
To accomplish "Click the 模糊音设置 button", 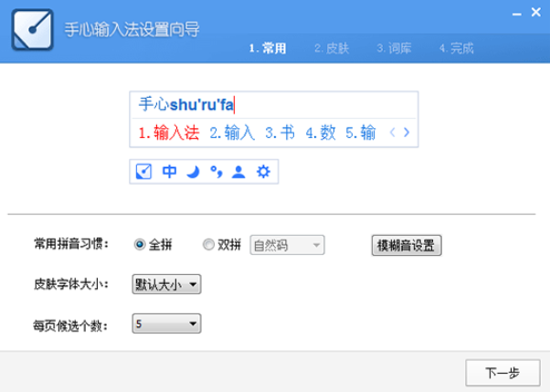I will [407, 245].
